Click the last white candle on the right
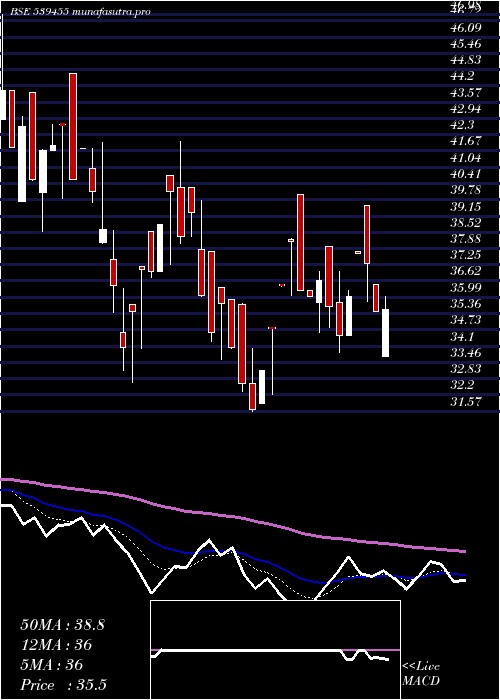This screenshot has width=500, height=700. [x=385, y=333]
